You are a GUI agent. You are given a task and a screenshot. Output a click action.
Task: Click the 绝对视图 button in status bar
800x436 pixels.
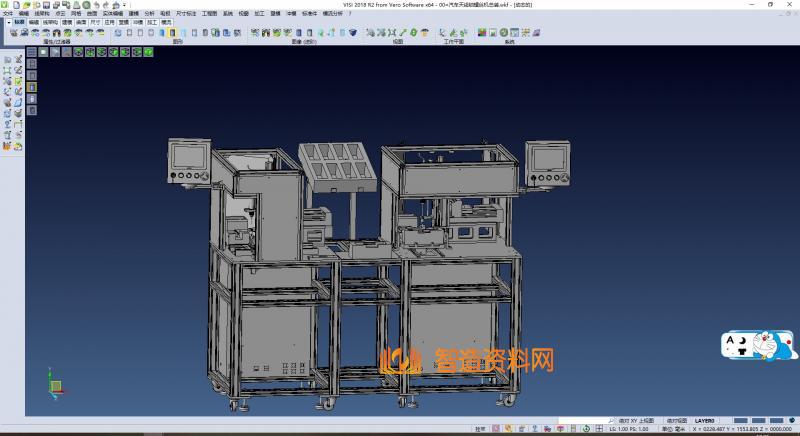pyautogui.click(x=677, y=421)
